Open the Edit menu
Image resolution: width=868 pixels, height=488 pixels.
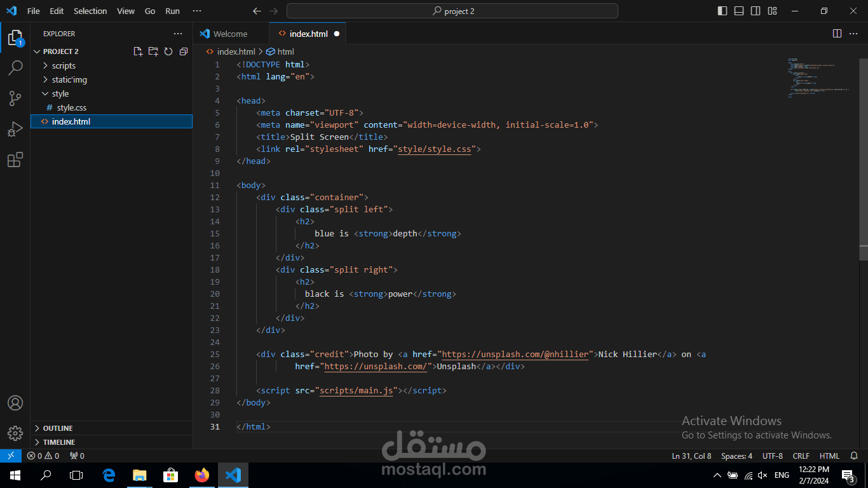(57, 11)
